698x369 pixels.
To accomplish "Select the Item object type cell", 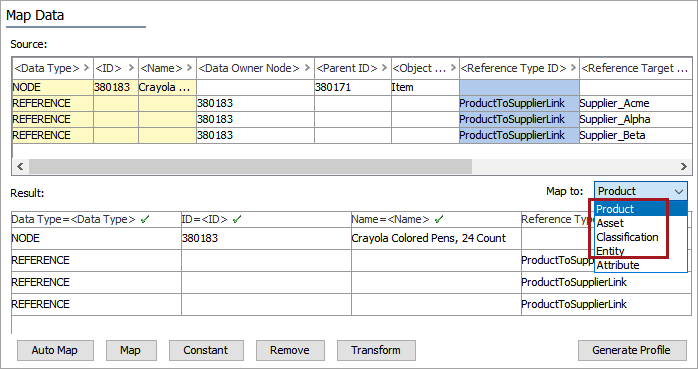I will pos(425,87).
